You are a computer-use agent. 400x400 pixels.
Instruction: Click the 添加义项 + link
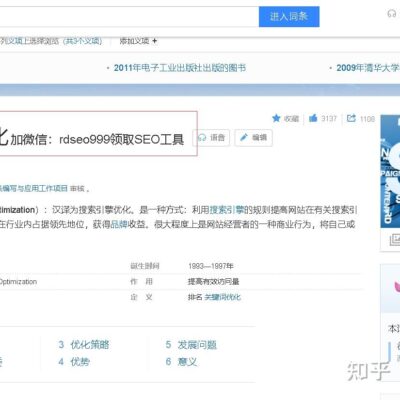tap(138, 41)
